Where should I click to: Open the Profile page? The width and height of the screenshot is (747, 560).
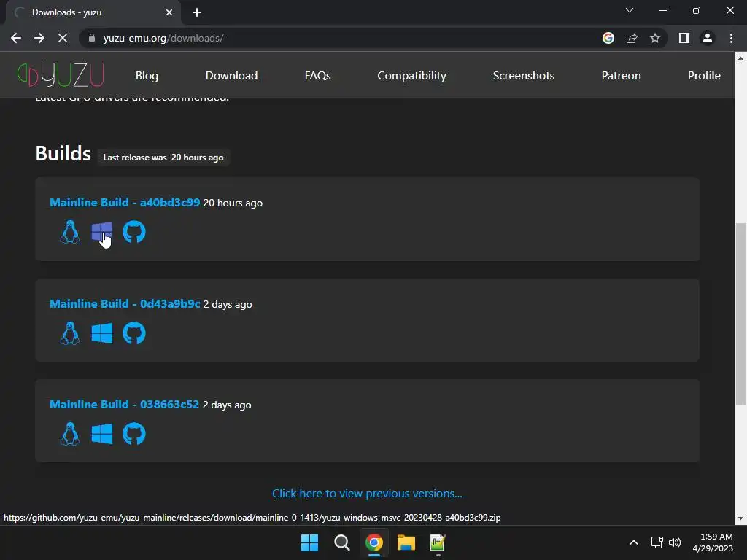pyautogui.click(x=704, y=75)
